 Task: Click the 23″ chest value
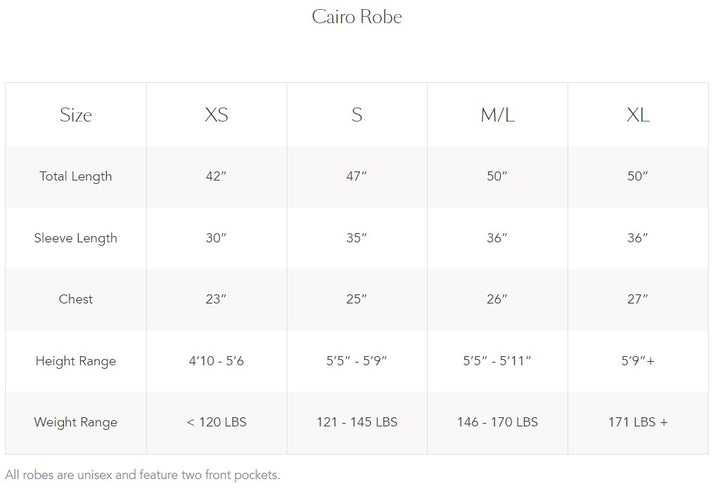pyautogui.click(x=216, y=299)
